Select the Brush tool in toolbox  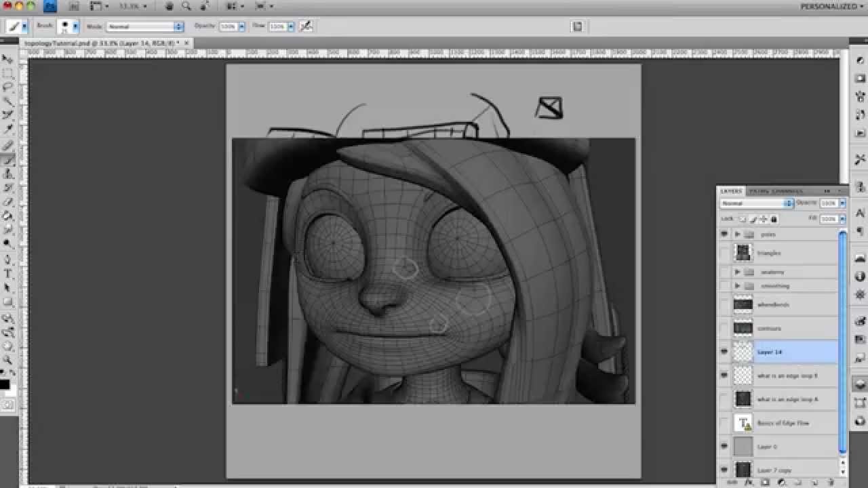click(8, 160)
